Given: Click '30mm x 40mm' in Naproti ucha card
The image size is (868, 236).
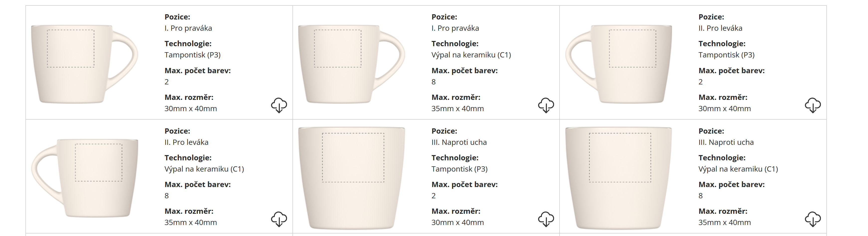Looking at the screenshot, I should 457,223.
